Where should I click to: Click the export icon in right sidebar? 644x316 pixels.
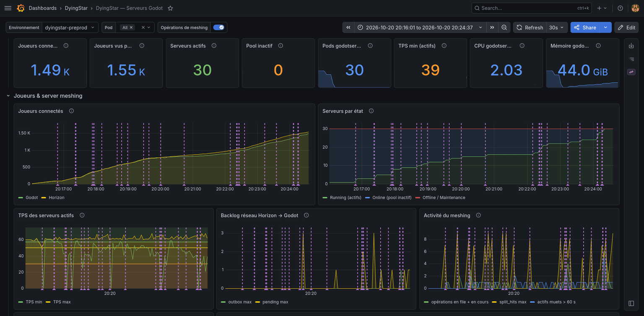pos(631,46)
